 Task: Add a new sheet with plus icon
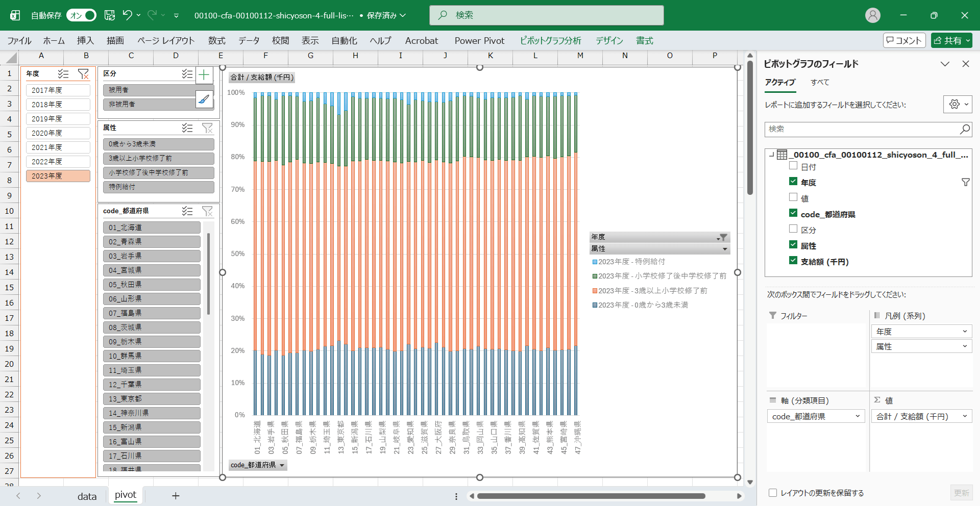pyautogui.click(x=176, y=496)
